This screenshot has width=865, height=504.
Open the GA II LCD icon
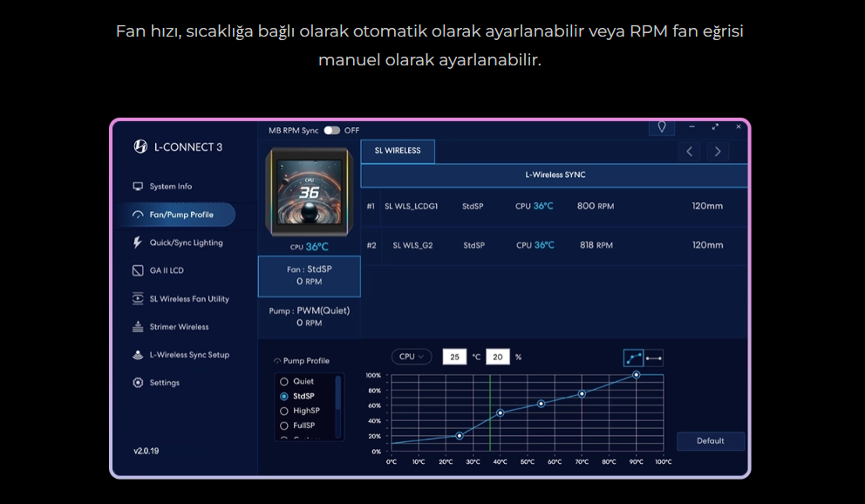pos(138,270)
